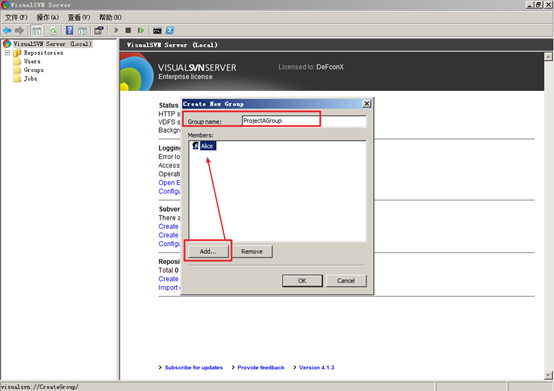Screen dimensions: 554x391
Task: Click the Open E... link under Logging
Action: tap(169, 183)
